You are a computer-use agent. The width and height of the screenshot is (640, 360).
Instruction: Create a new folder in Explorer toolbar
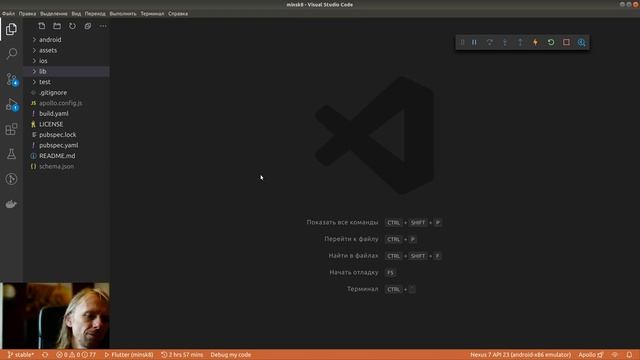(57, 26)
